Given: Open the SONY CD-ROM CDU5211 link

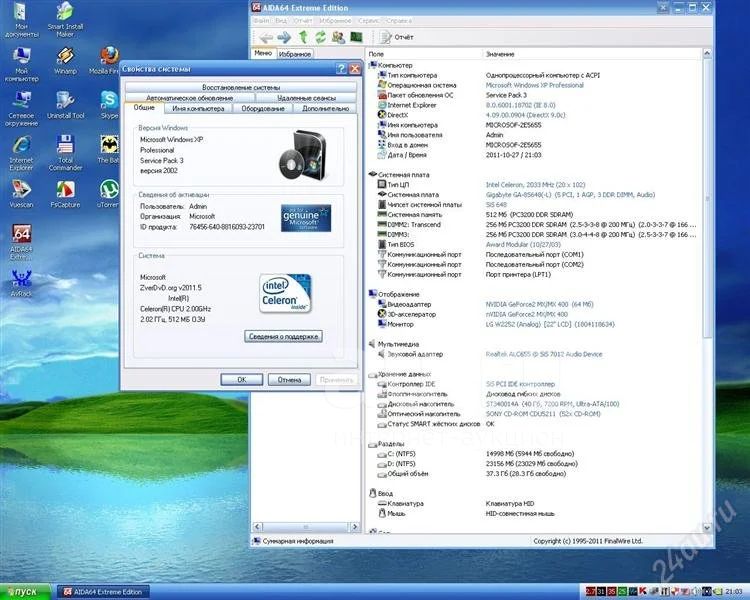Looking at the screenshot, I should [x=543, y=414].
